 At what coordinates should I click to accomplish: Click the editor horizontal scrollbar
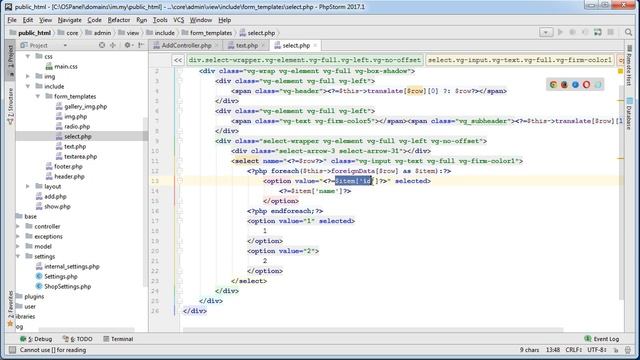[373, 329]
